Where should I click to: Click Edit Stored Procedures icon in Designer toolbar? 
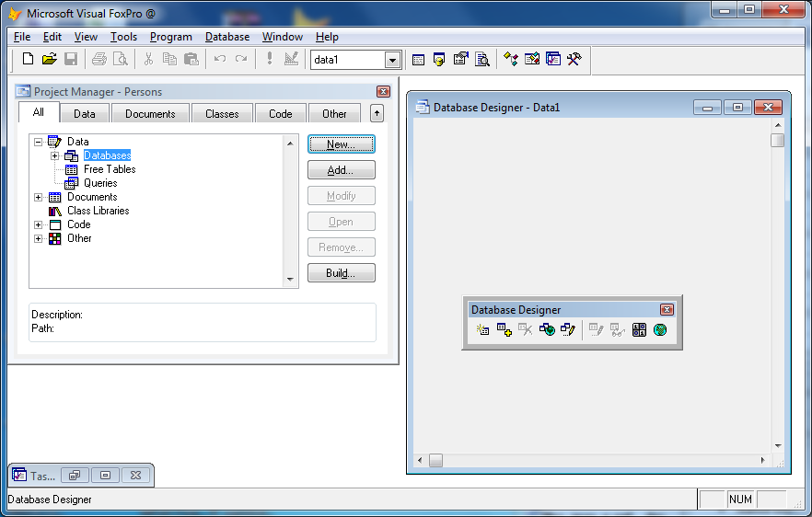click(639, 329)
